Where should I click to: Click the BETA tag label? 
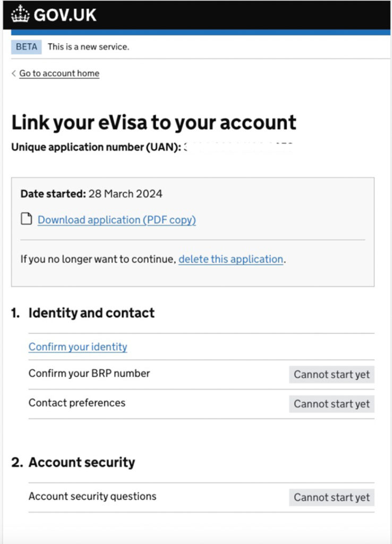[27, 47]
